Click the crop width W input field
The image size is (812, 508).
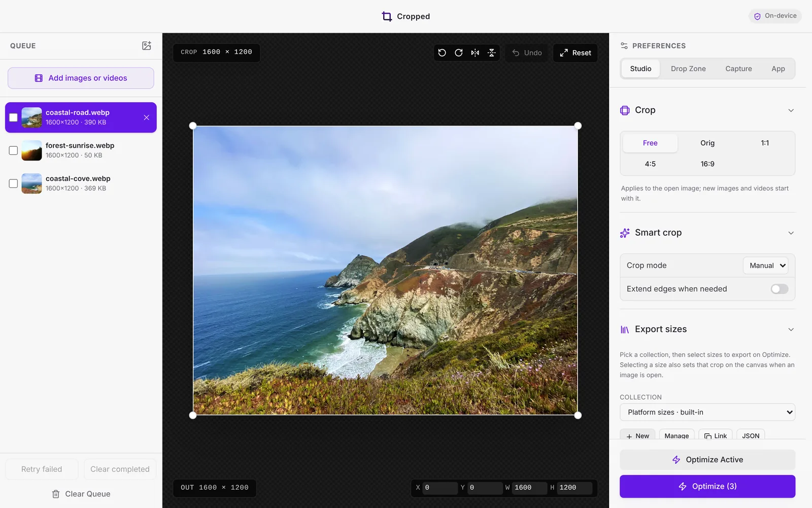point(529,488)
